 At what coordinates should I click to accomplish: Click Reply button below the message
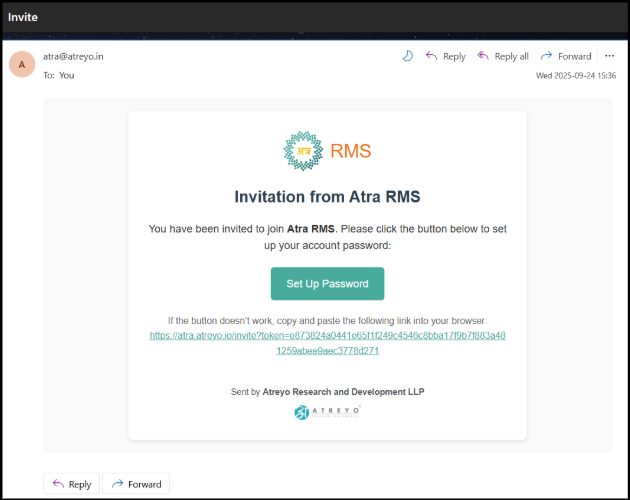[70, 484]
